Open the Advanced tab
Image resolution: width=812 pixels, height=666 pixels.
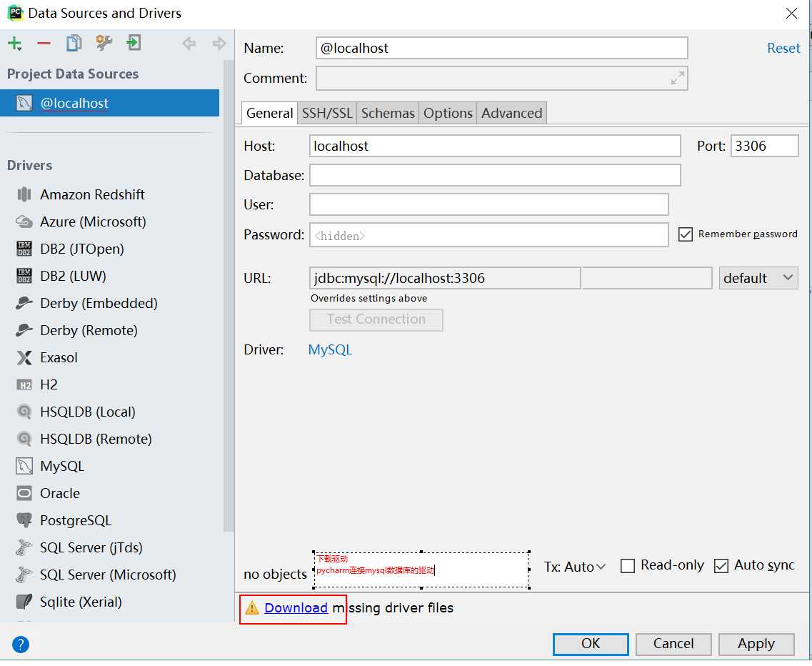point(511,114)
